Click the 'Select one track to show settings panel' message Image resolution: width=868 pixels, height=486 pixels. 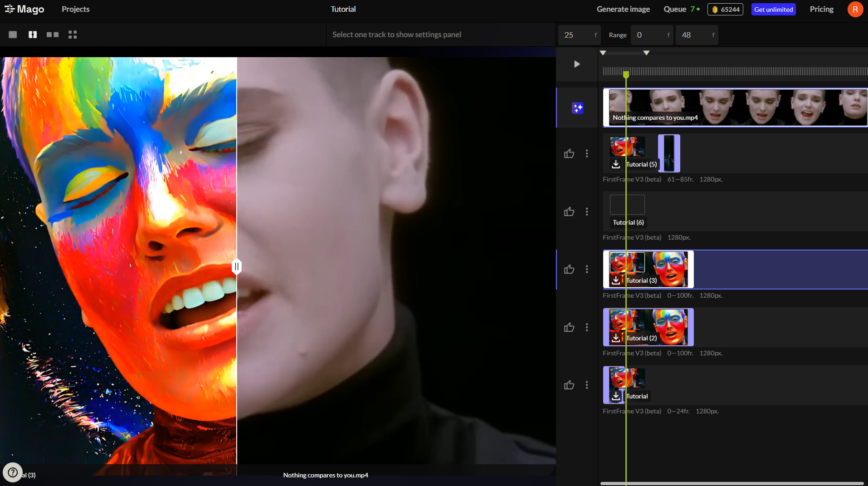pos(397,34)
